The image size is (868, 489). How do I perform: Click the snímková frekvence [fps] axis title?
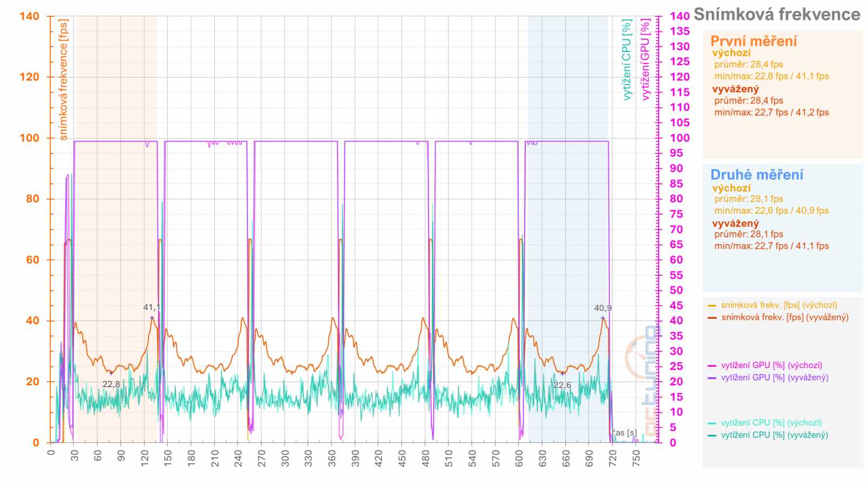(63, 80)
